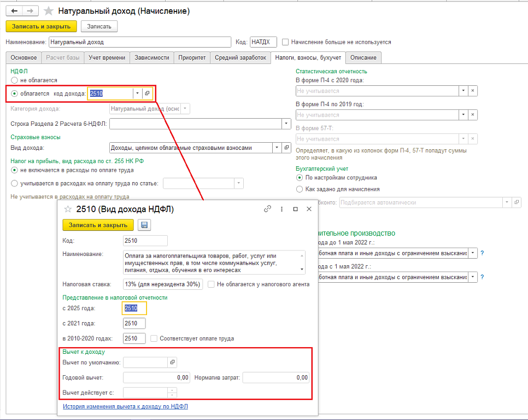Check 'Не облагается у налогового агента'

[212, 284]
